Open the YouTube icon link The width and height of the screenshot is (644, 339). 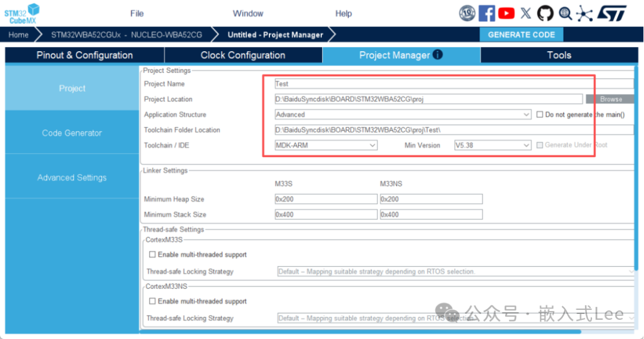(506, 13)
